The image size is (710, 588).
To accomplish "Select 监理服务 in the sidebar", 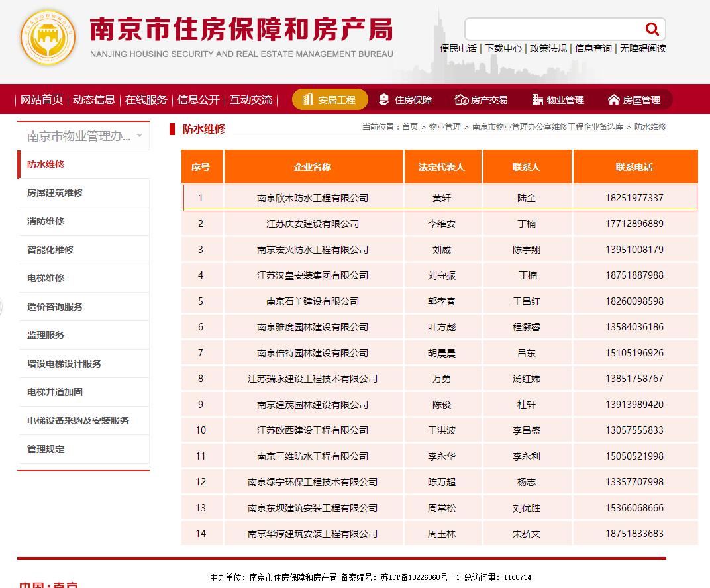I will click(x=83, y=336).
